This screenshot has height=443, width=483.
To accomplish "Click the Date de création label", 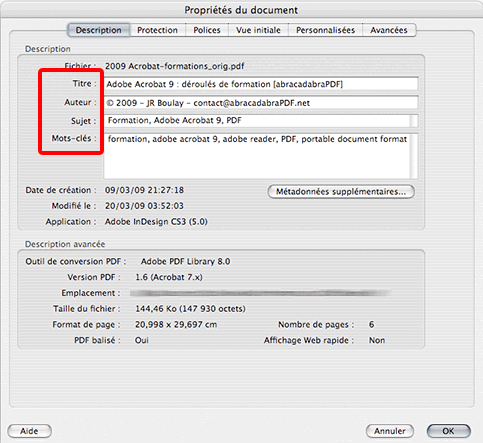I will tap(61, 190).
